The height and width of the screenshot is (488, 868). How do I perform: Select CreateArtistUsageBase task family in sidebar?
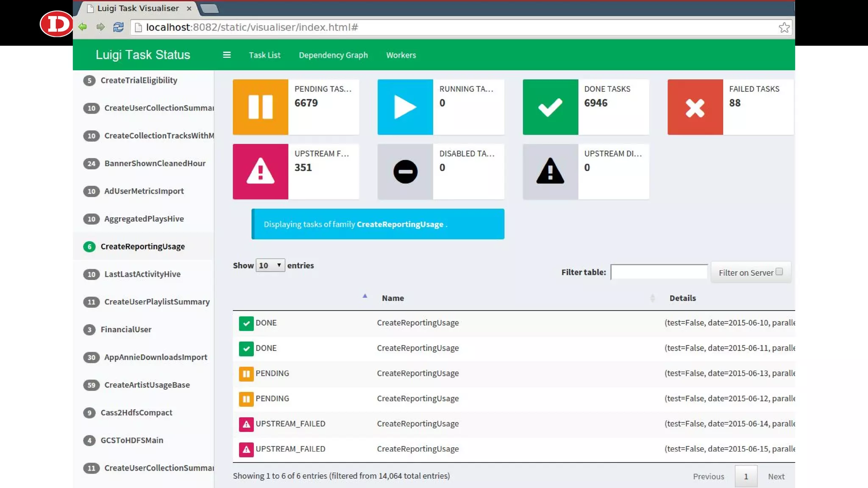(x=147, y=385)
